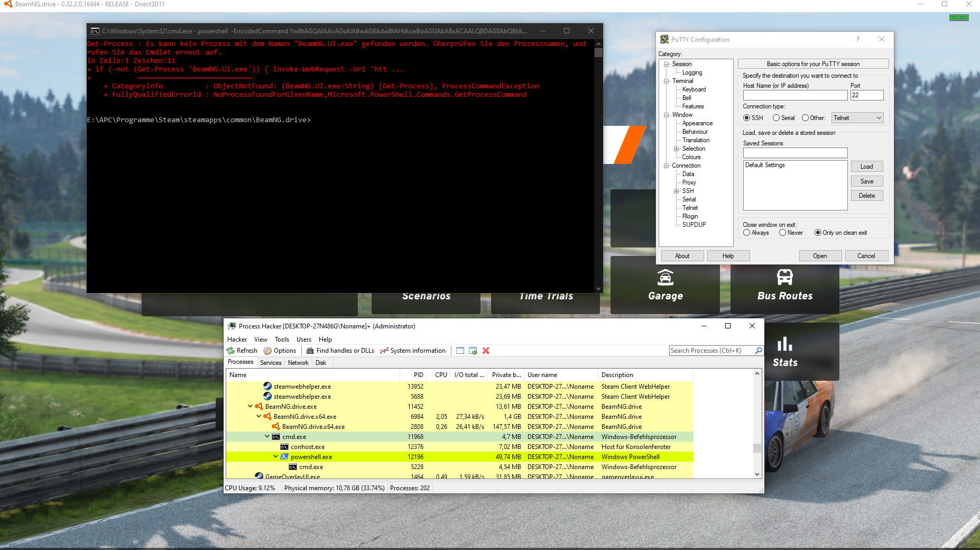
Task: Click the cmd.exe process icon PID 11968
Action: pos(276,437)
